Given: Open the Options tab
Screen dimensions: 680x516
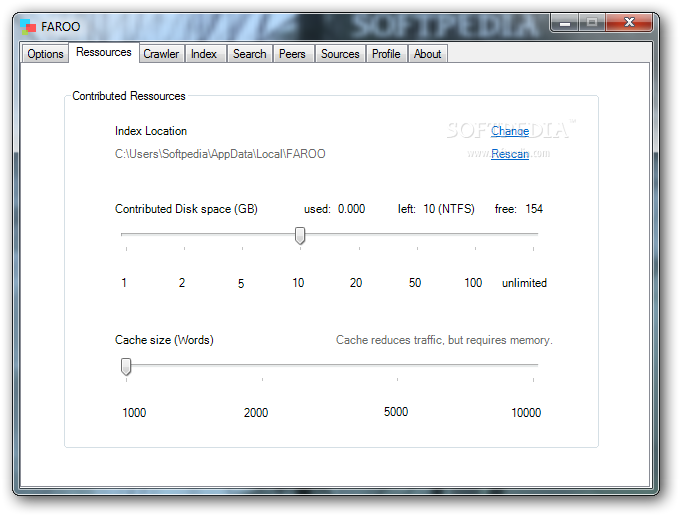Looking at the screenshot, I should click(x=45, y=54).
